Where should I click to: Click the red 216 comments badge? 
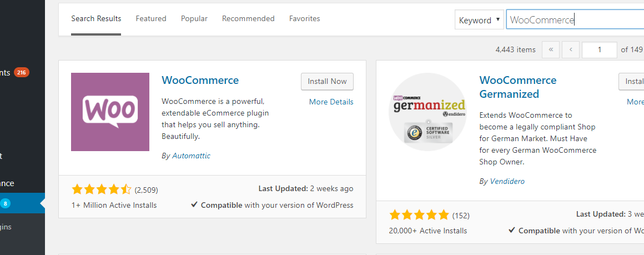(21, 73)
